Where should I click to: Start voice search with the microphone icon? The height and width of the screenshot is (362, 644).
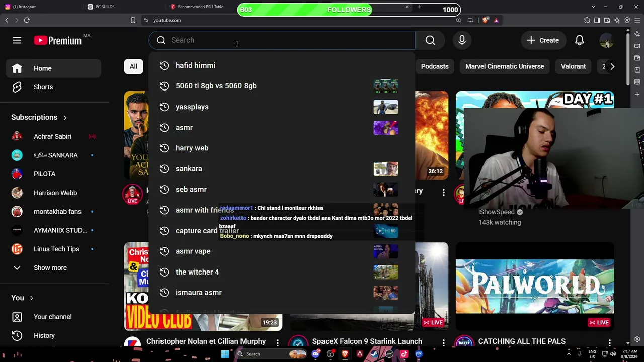pyautogui.click(x=462, y=40)
